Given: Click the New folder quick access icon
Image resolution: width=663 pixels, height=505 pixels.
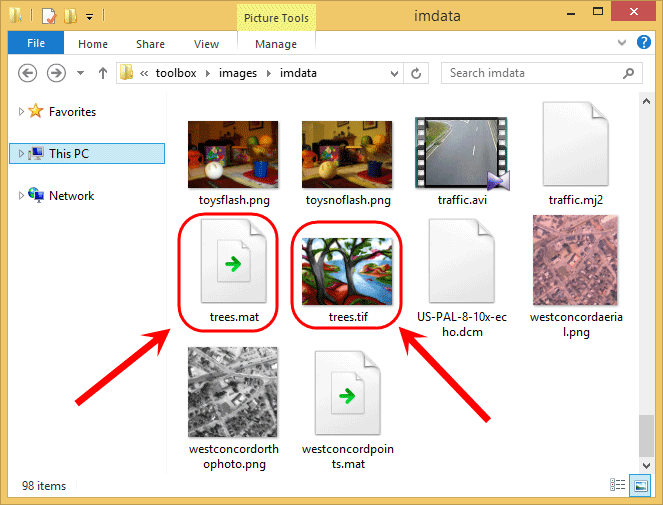Looking at the screenshot, I should pos(70,16).
